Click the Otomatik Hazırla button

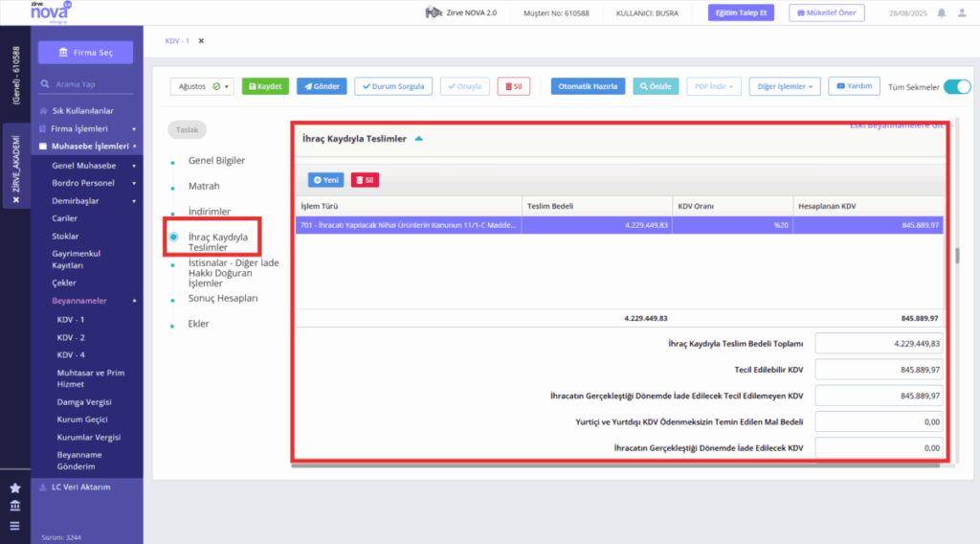[x=588, y=86]
